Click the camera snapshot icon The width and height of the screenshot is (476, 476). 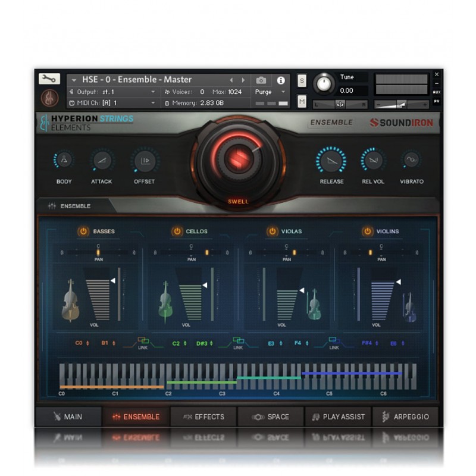(x=261, y=80)
